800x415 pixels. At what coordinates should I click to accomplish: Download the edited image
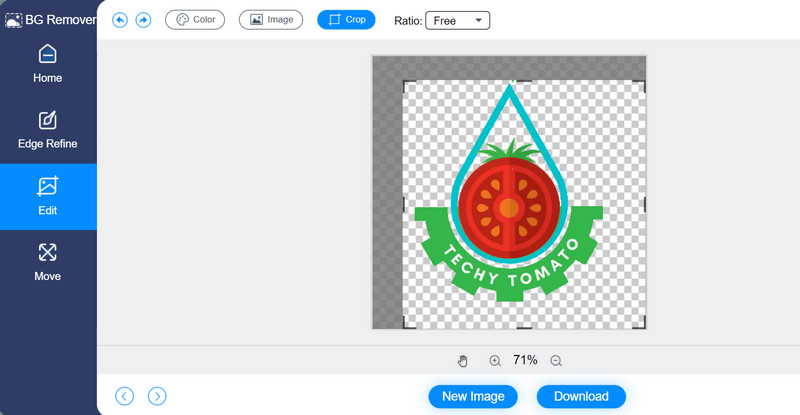coord(581,396)
